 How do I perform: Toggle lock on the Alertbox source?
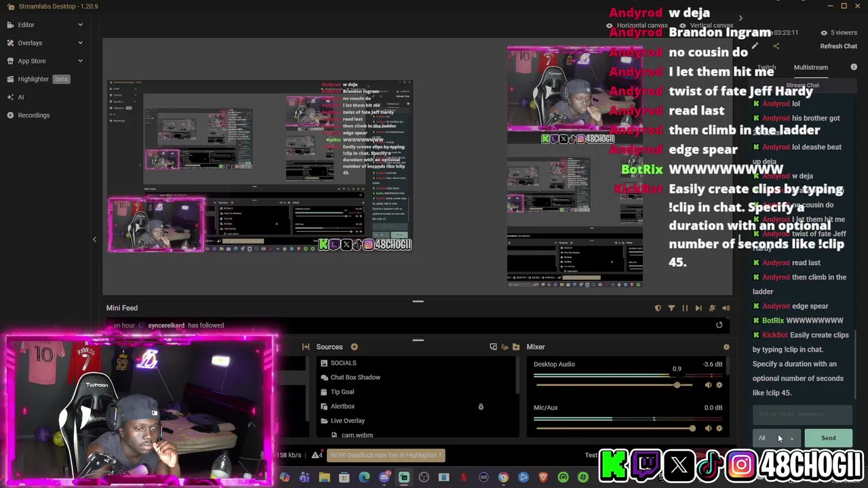(481, 407)
